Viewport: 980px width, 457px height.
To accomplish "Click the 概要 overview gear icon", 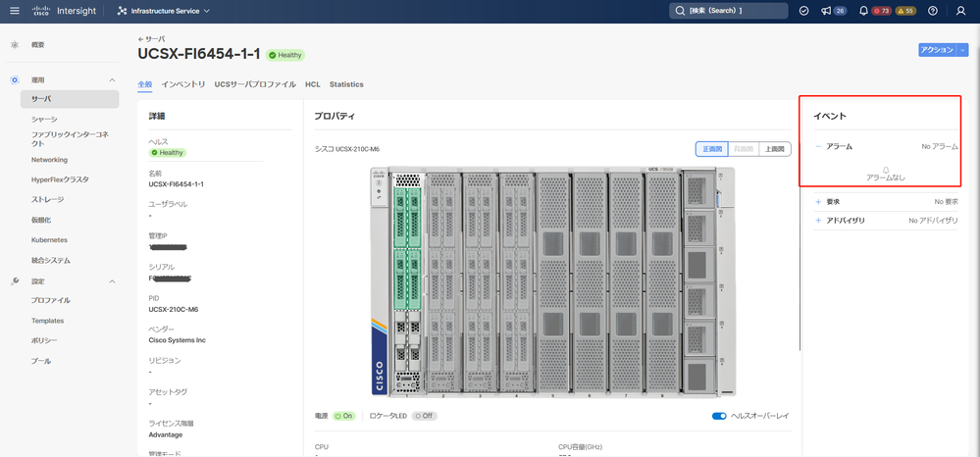I will point(15,45).
